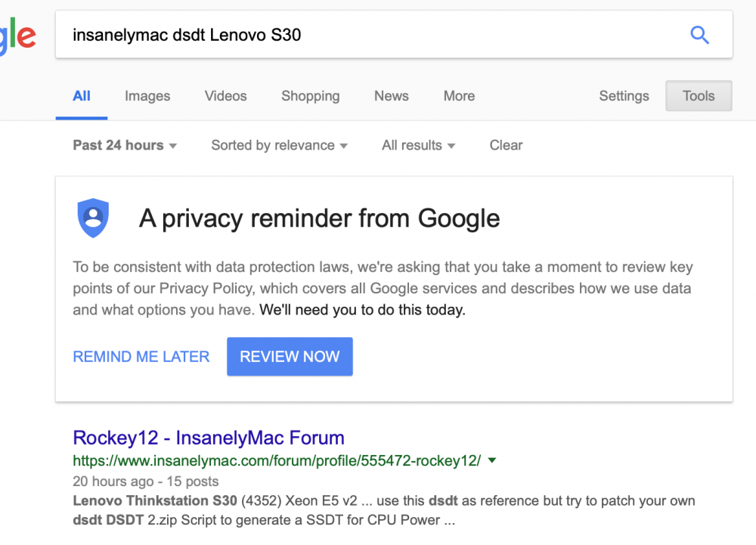756x545 pixels.
Task: Click the '20 hours ago - 15 posts' text
Action: [x=146, y=482]
